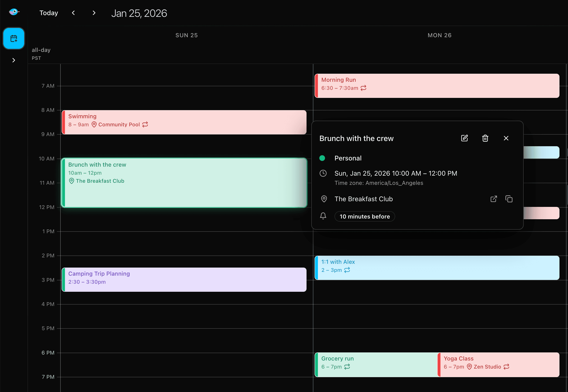Viewport: 568px width, 392px height.
Task: Change the 10 minutes before reminder
Action: coord(365,216)
